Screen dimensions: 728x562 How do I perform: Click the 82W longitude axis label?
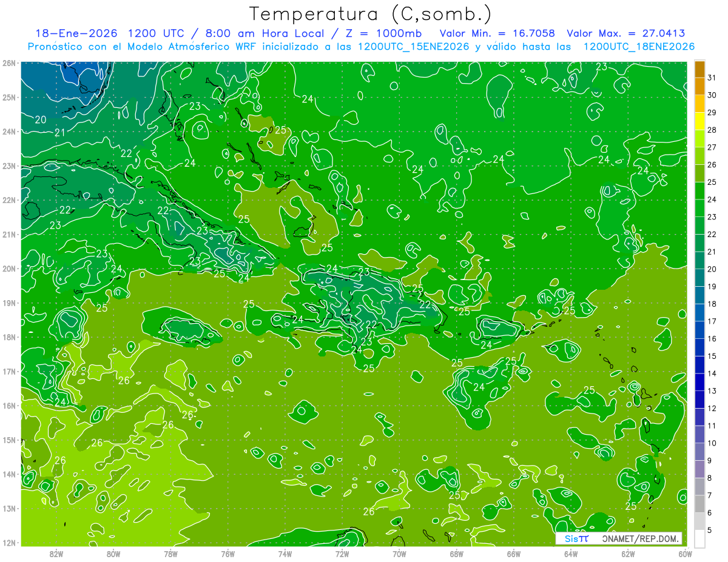click(56, 553)
